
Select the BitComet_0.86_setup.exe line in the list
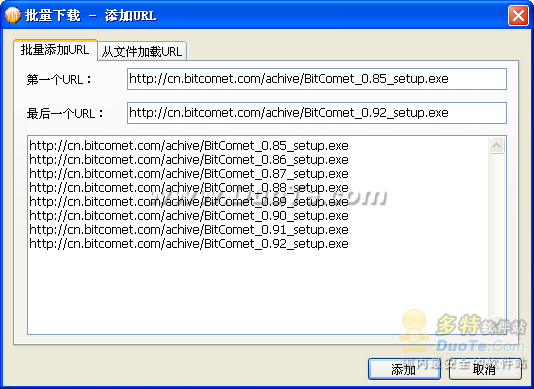[x=189, y=160]
